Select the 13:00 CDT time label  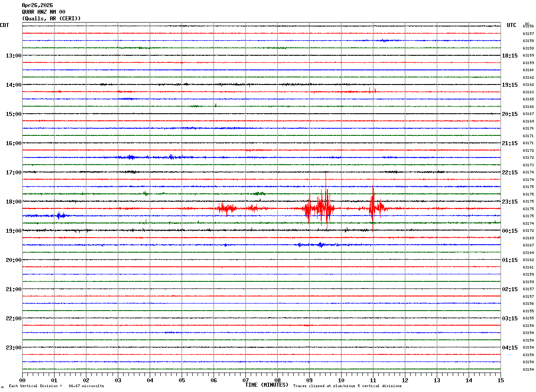point(13,56)
